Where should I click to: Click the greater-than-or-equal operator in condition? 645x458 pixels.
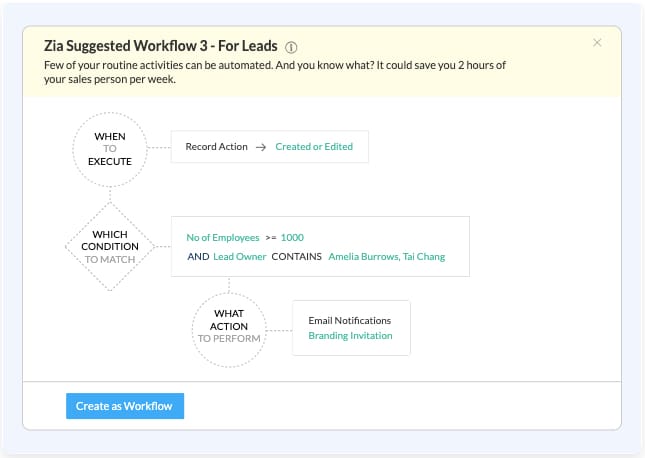click(x=270, y=238)
